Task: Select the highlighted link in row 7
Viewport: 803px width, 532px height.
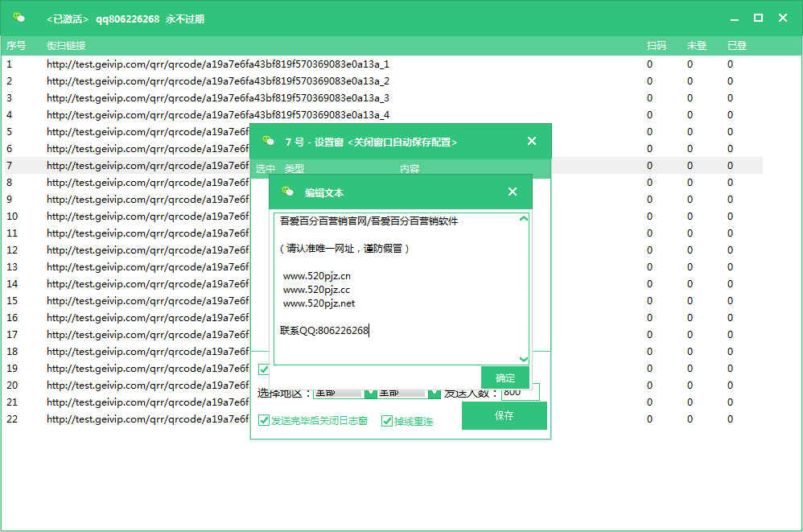Action: click(x=147, y=165)
